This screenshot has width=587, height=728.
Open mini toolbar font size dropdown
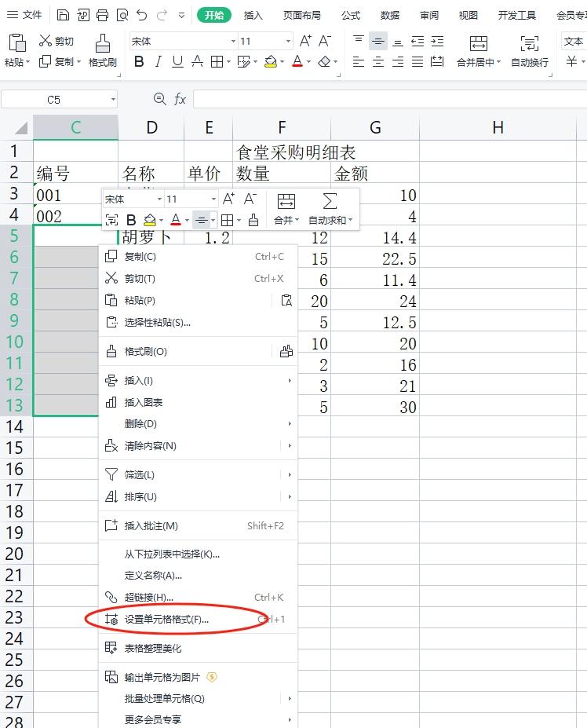tap(213, 199)
